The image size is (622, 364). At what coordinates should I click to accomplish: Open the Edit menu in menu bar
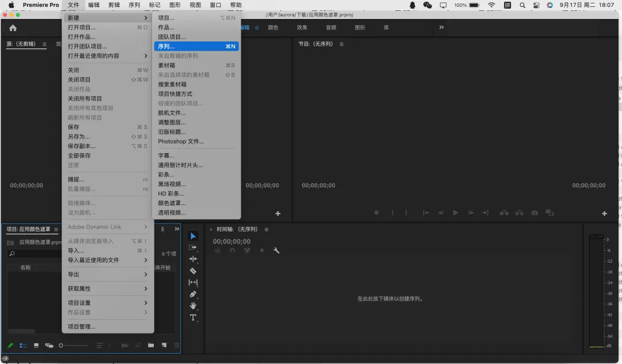(x=94, y=5)
